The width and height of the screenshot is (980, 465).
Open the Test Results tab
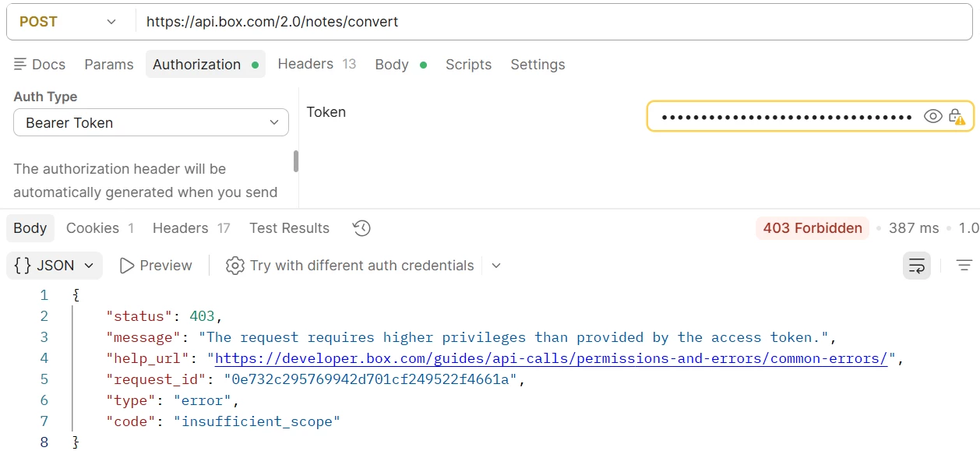pos(289,228)
